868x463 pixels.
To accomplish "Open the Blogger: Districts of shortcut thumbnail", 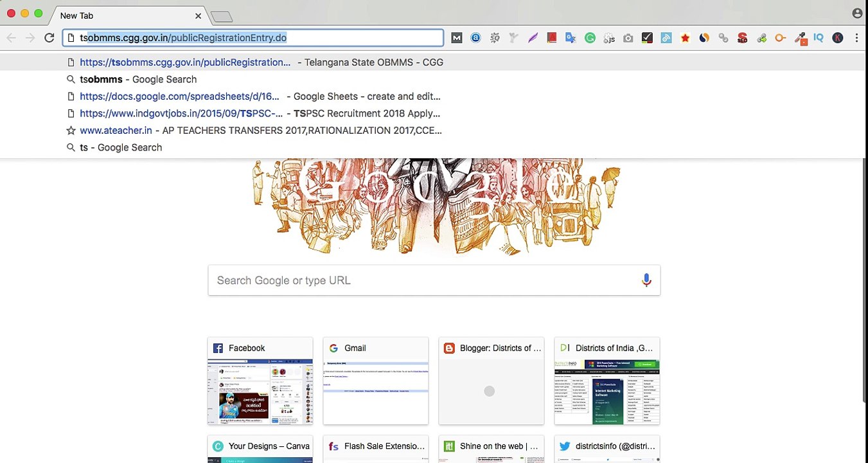I will [x=492, y=381].
